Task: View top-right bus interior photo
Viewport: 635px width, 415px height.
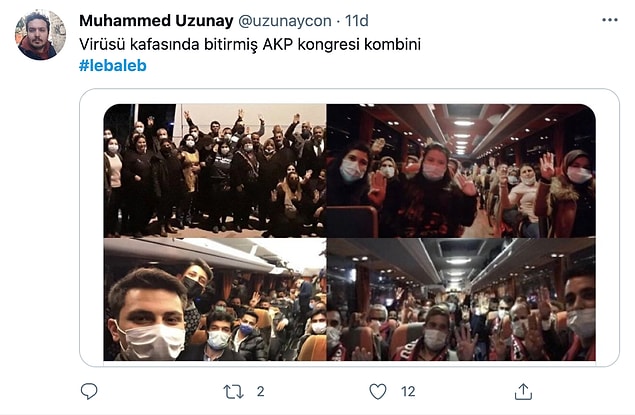Action: tap(461, 170)
